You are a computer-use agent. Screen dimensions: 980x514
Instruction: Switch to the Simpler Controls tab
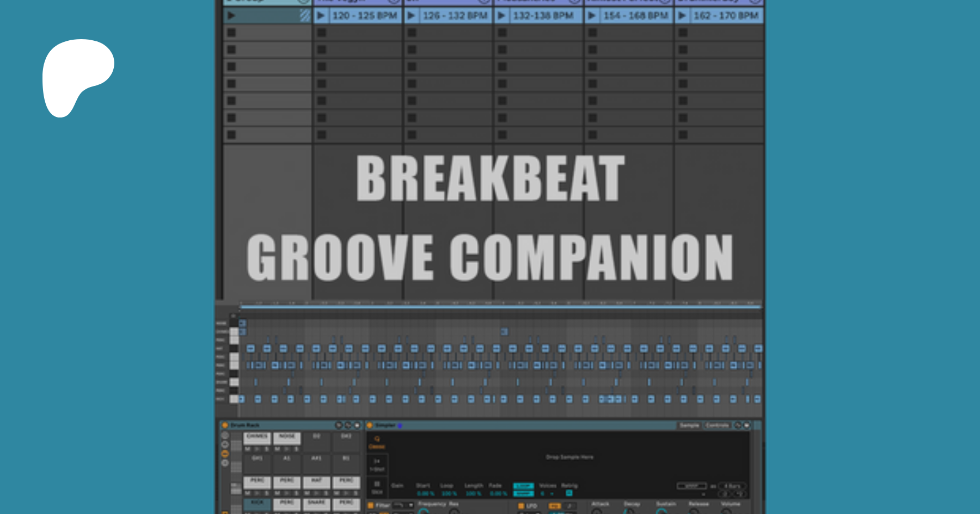717,425
